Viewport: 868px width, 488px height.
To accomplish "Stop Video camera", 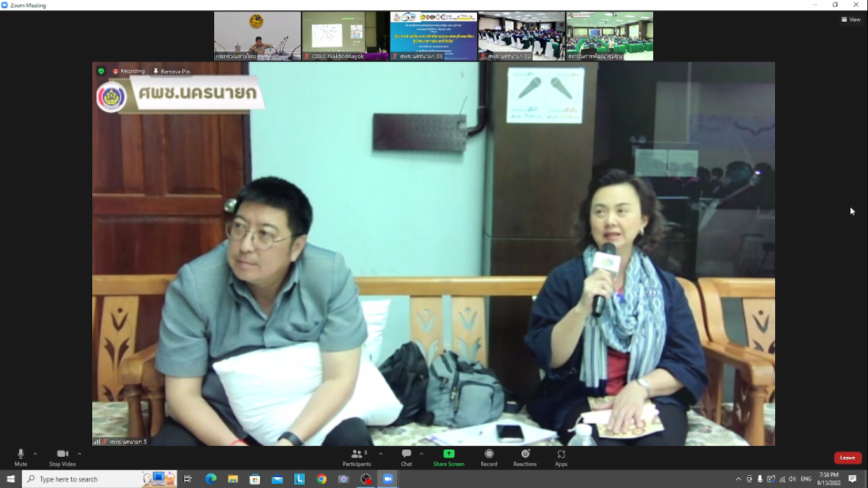I will 62,457.
